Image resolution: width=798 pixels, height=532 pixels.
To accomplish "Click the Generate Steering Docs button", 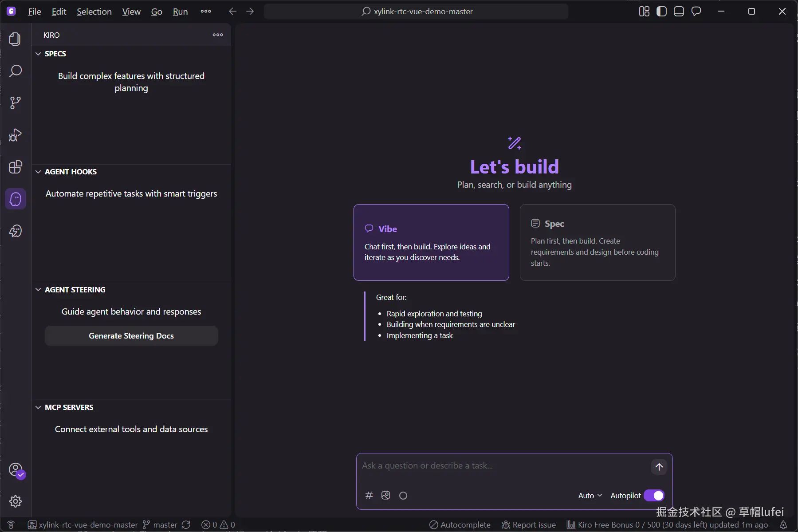I will [x=131, y=336].
